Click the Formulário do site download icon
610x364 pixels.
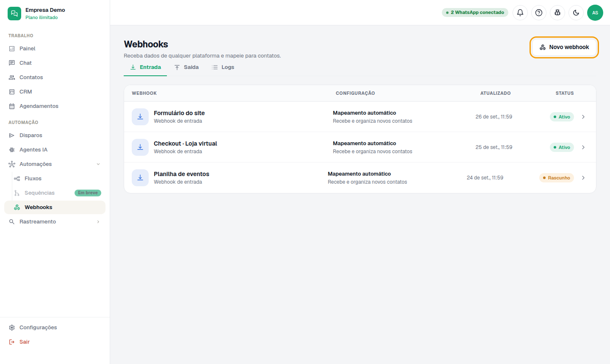(x=140, y=117)
